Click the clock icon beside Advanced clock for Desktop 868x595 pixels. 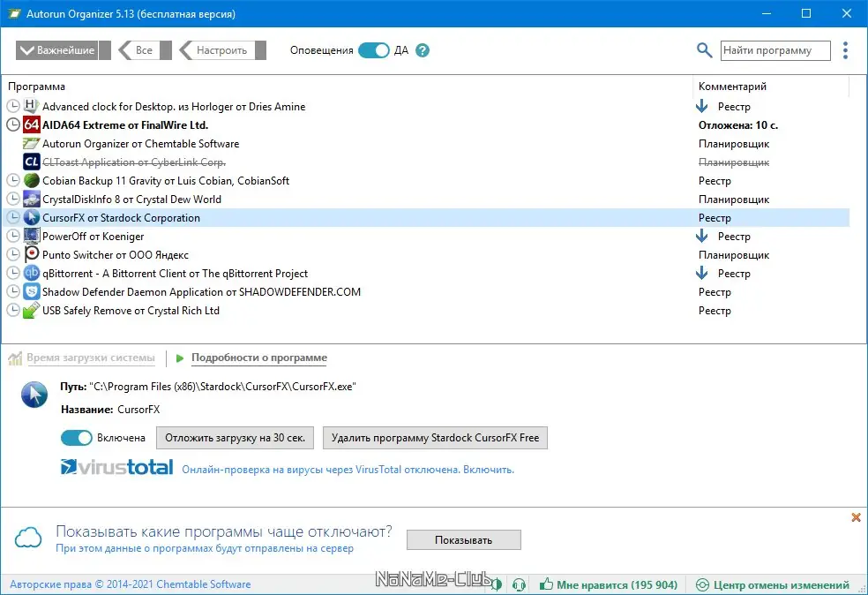click(x=13, y=106)
